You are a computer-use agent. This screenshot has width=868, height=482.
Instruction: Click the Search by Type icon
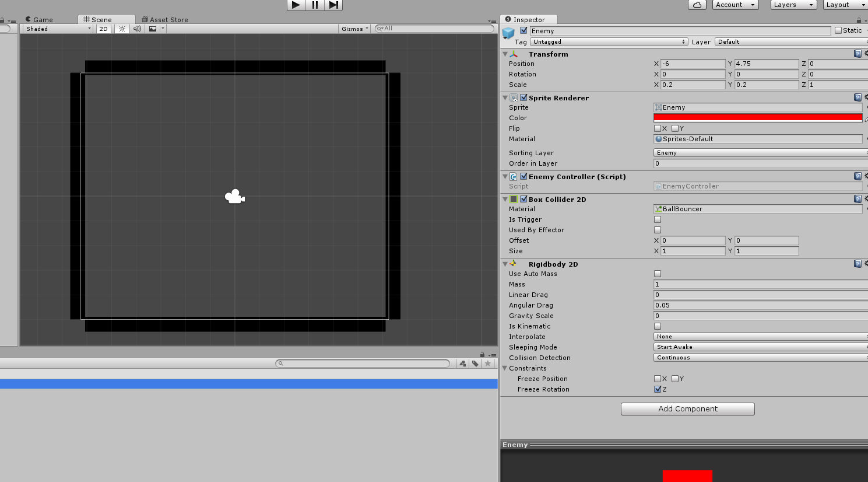coord(463,364)
